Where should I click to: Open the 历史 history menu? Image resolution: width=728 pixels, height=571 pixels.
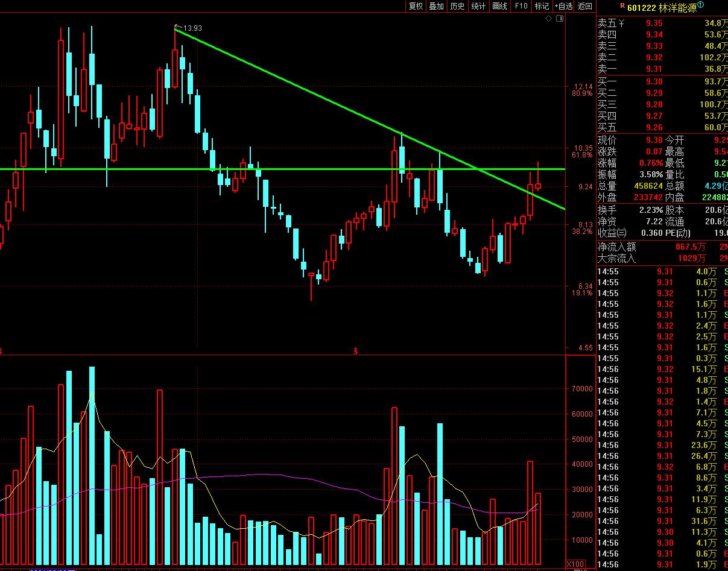click(x=457, y=6)
